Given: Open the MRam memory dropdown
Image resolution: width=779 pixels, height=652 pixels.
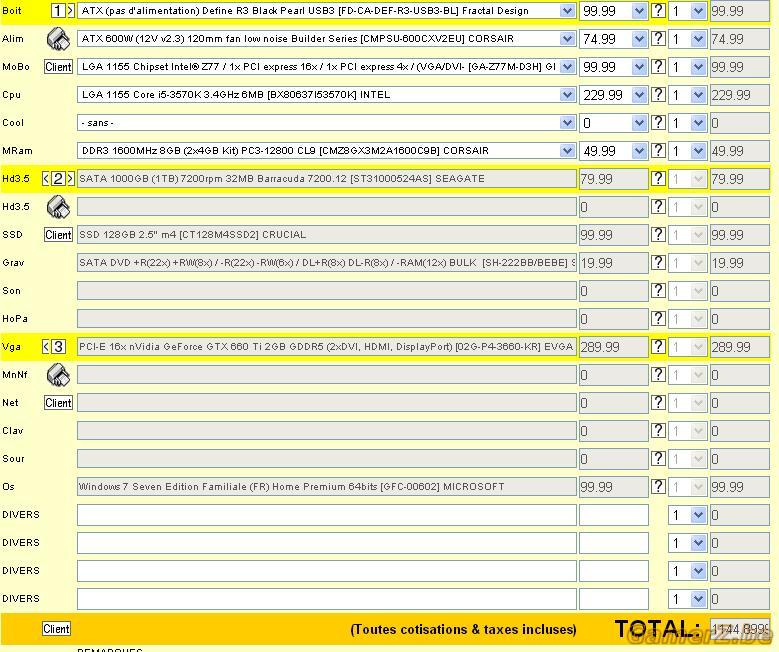Looking at the screenshot, I should coord(326,150).
